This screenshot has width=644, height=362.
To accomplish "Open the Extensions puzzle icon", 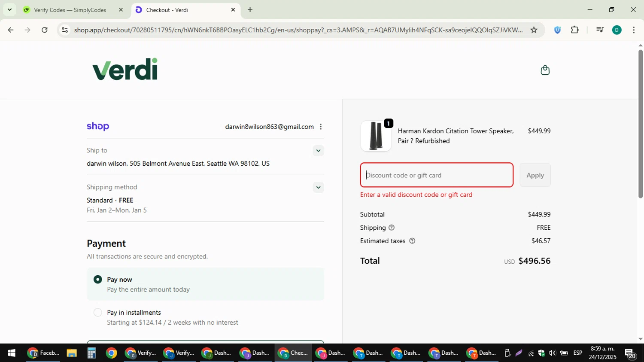I will (574, 30).
